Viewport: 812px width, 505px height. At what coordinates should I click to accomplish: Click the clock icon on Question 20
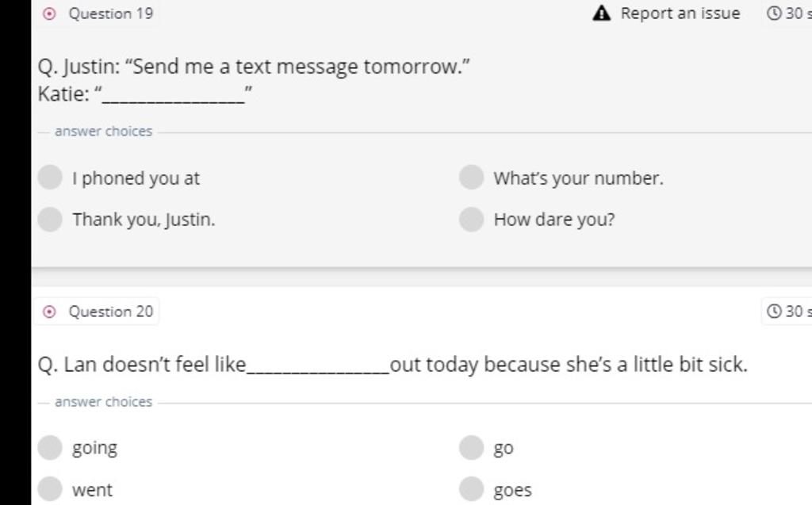[775, 312]
